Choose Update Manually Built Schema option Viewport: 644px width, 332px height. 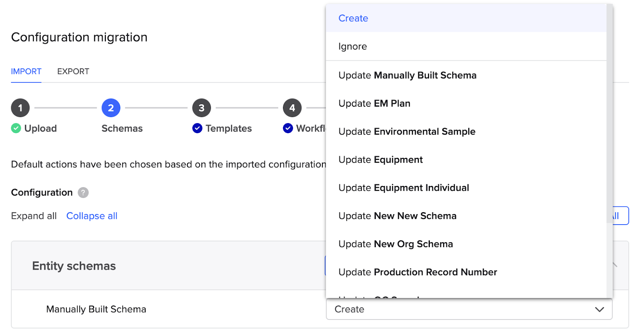click(407, 76)
